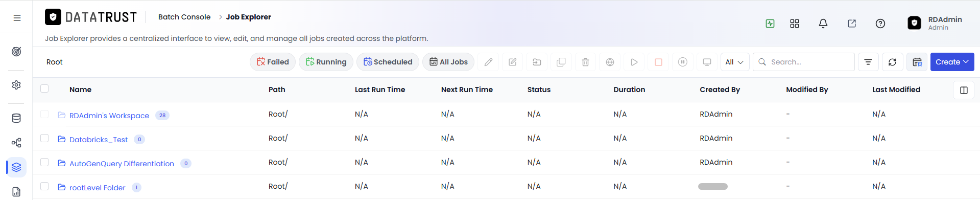Open rootLevel Folder
The height and width of the screenshot is (200, 980).
[98, 188]
